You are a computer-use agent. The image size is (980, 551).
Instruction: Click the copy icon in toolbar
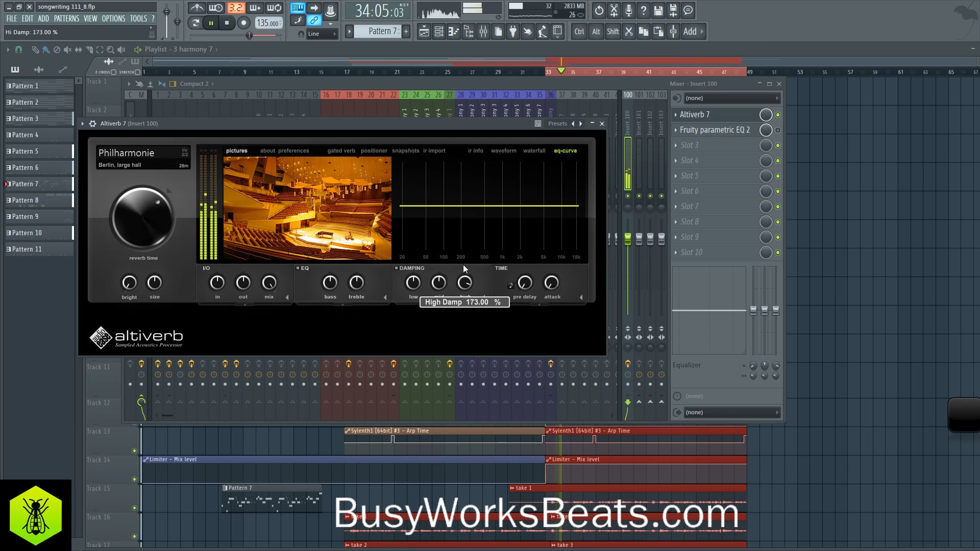click(x=644, y=32)
